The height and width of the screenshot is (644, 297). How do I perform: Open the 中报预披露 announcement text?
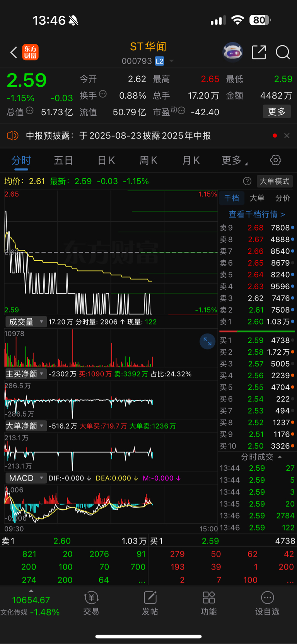[x=118, y=136]
